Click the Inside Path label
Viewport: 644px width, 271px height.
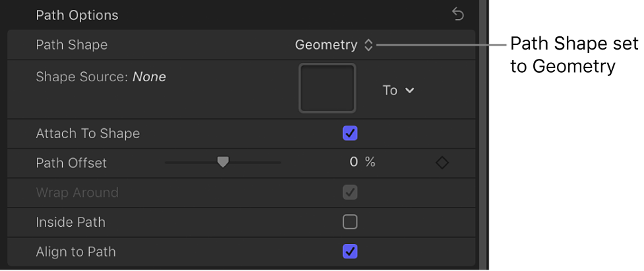(71, 222)
